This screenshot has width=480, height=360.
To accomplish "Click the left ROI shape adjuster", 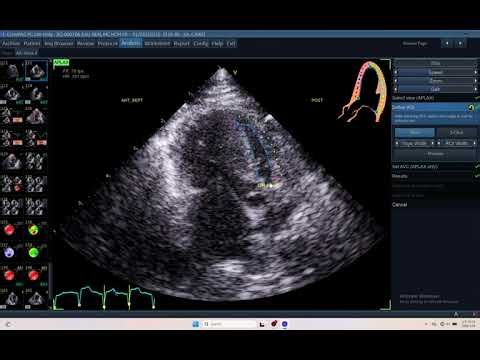I will [414, 143].
